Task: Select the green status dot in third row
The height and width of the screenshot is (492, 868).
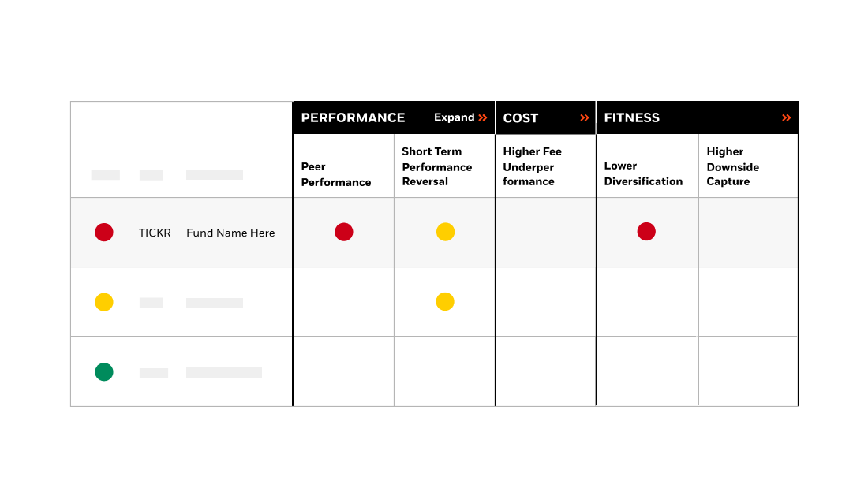Action: 103,371
